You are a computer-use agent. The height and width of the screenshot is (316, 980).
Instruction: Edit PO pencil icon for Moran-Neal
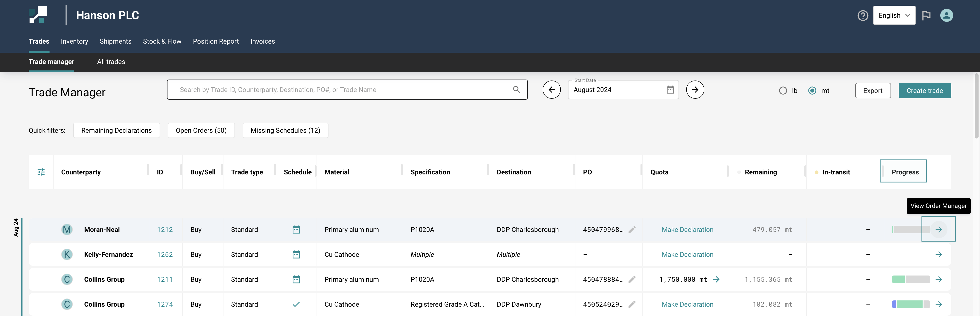pyautogui.click(x=632, y=230)
